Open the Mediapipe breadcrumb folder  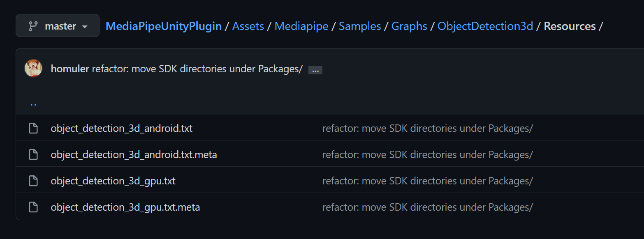[x=301, y=26]
